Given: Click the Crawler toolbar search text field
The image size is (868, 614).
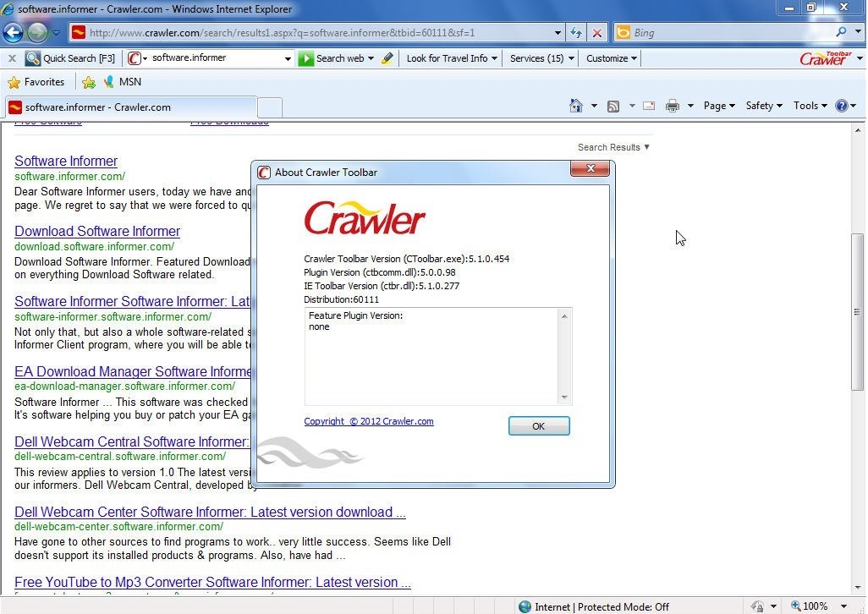Looking at the screenshot, I should tap(216, 58).
